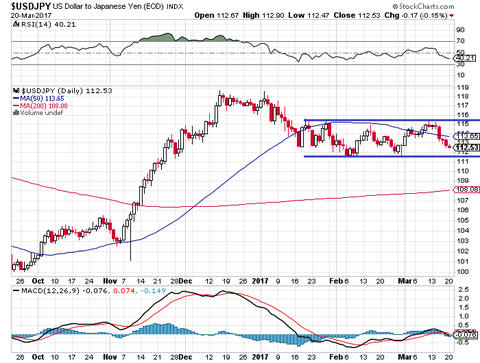Click the Oct label on price chart date axis
Image resolution: width=480 pixels, height=363 pixels.
click(38, 281)
